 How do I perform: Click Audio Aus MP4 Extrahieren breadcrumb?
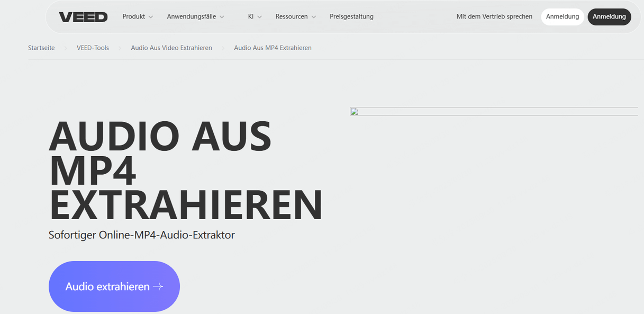point(273,48)
